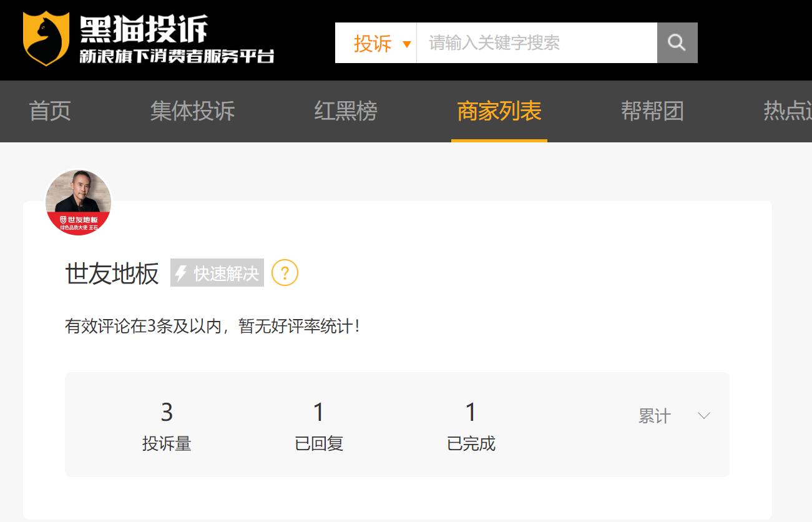The image size is (812, 522).
Task: Expand the 投诉 category dropdown arrow
Action: 407,44
